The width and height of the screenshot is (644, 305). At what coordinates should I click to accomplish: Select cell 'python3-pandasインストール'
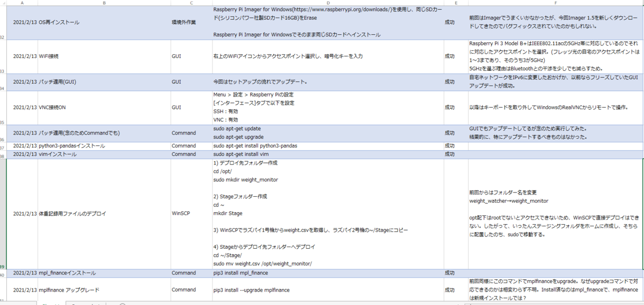click(x=104, y=146)
